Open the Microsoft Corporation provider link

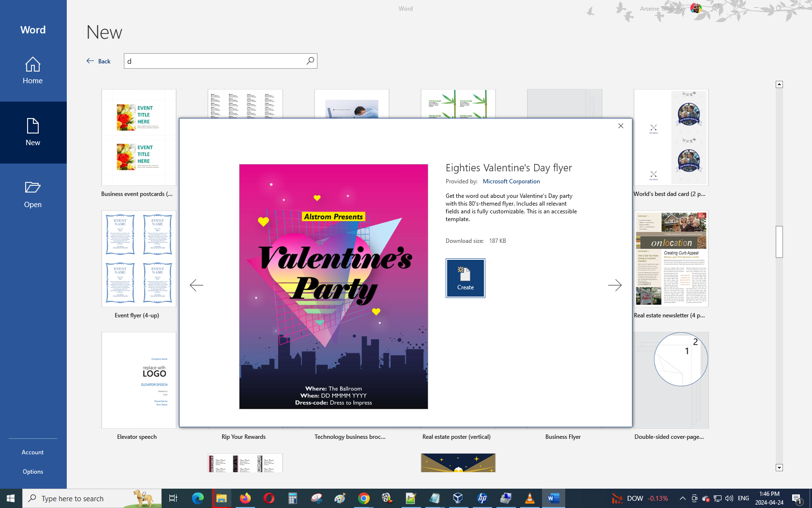click(511, 181)
